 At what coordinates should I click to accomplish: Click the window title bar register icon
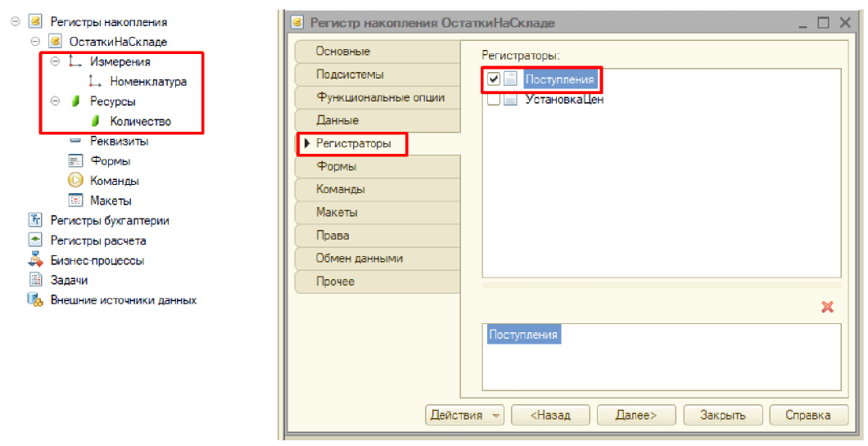click(x=297, y=22)
